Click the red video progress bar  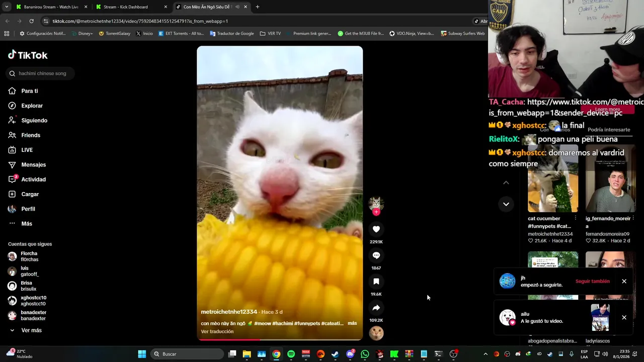279,339
